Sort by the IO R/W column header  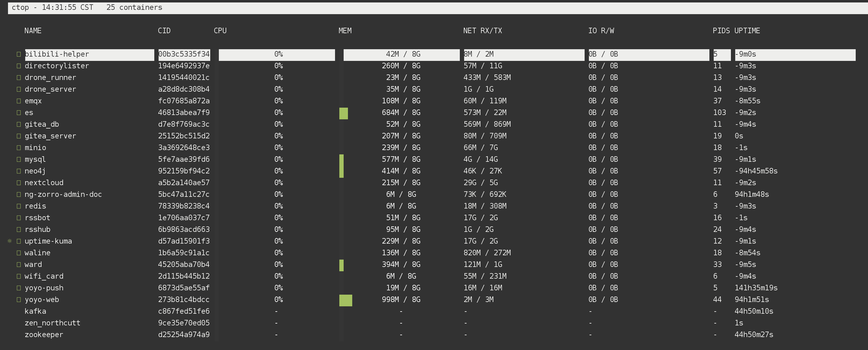pyautogui.click(x=601, y=31)
